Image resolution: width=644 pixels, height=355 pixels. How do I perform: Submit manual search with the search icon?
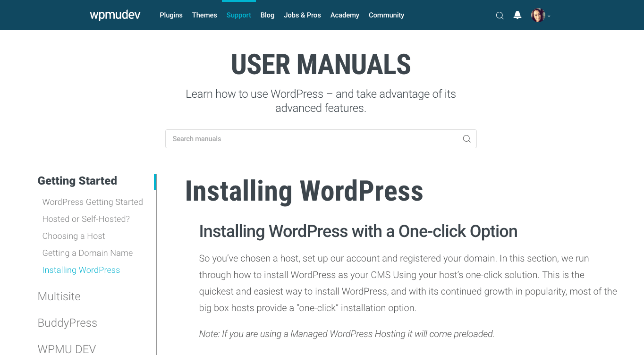(466, 138)
